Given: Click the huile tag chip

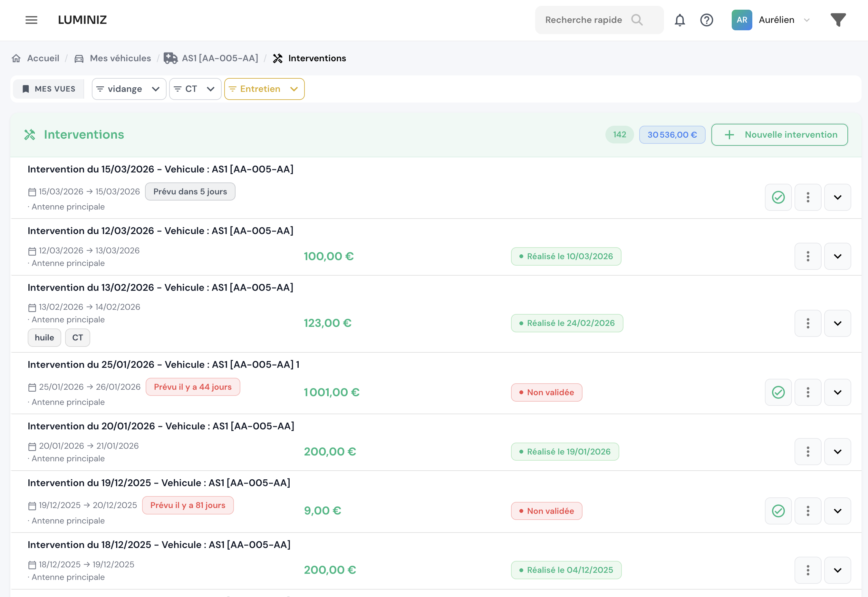Looking at the screenshot, I should point(44,338).
